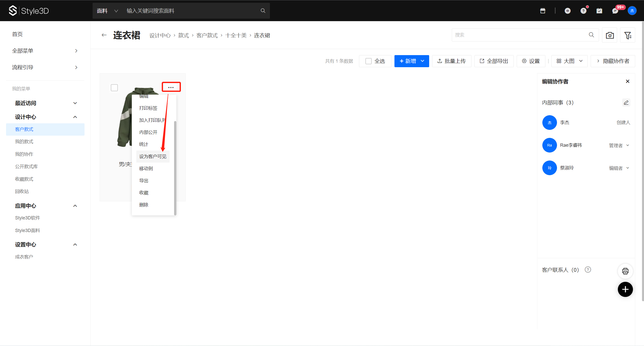
Task: Click the pencil edit icon for internal colleagues
Action: [x=626, y=103]
